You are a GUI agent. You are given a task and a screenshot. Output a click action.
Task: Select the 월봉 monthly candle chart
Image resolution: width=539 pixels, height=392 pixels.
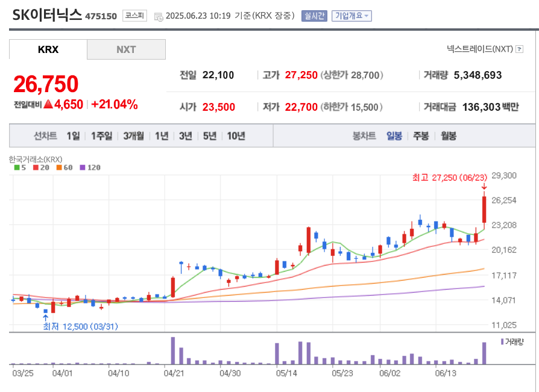tap(449, 136)
